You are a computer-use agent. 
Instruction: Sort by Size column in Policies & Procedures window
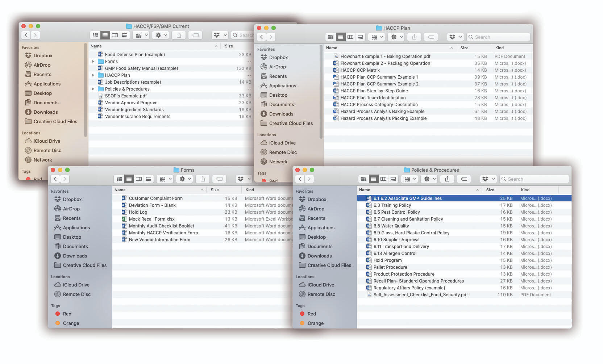tap(490, 190)
